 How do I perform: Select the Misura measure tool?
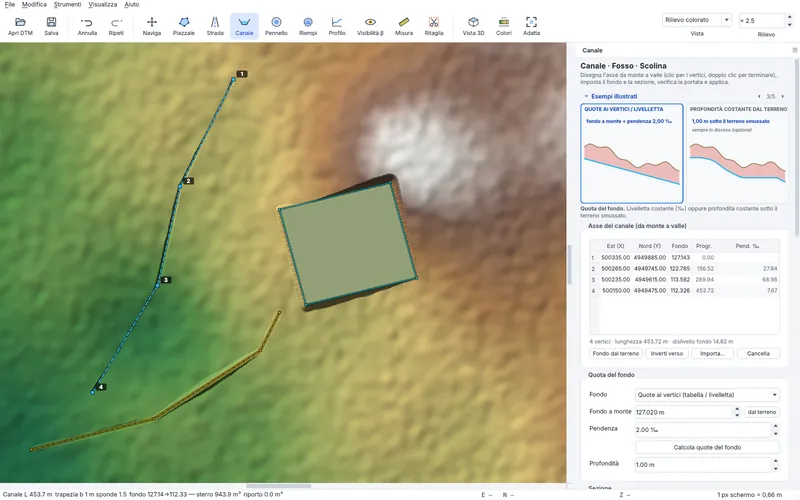click(404, 26)
